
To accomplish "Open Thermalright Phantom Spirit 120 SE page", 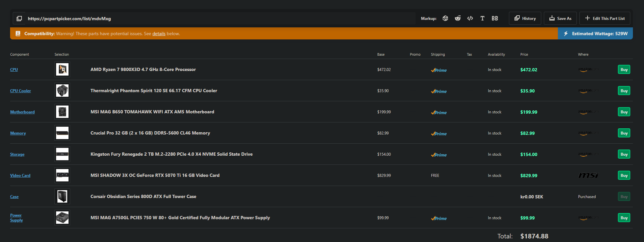I will (154, 91).
